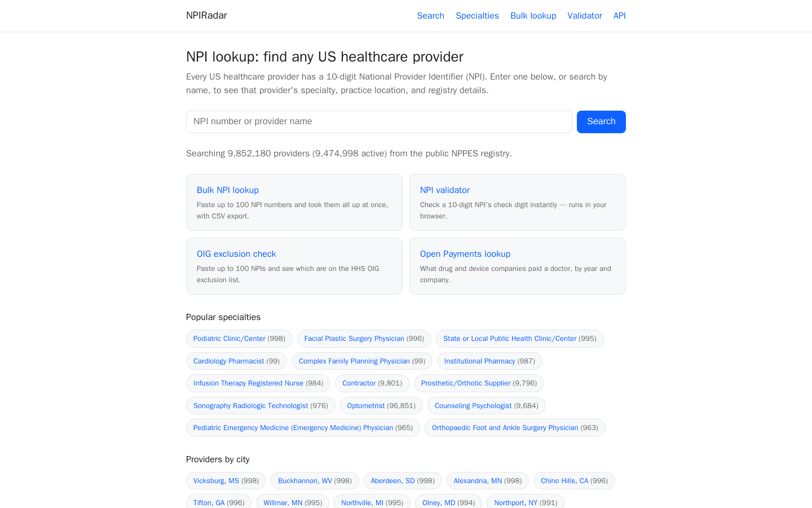This screenshot has width=812, height=508.
Task: Choose the Cardiology Pharmacist specialty
Action: coord(236,361)
